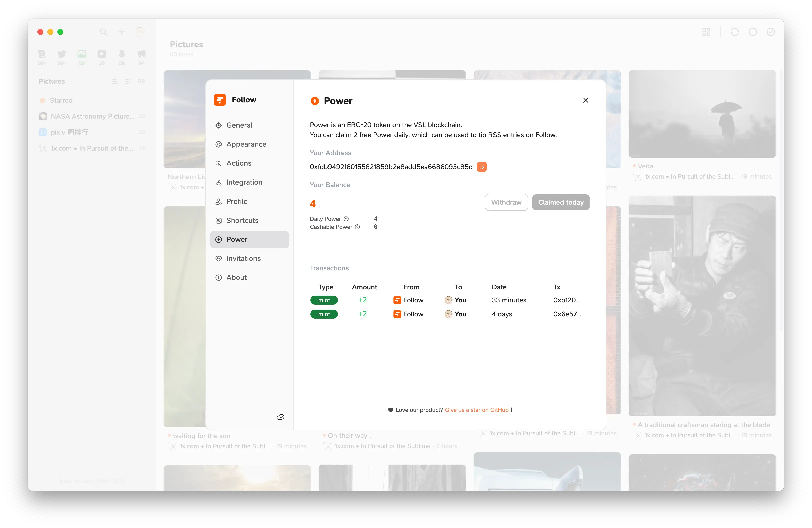Image resolution: width=812 pixels, height=528 pixels.
Task: Switch to Appearance settings
Action: pos(246,144)
